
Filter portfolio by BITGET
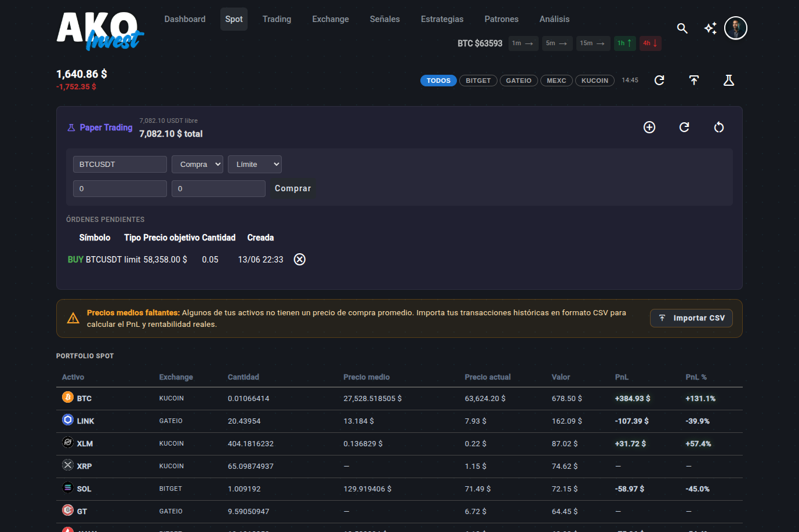(x=478, y=81)
